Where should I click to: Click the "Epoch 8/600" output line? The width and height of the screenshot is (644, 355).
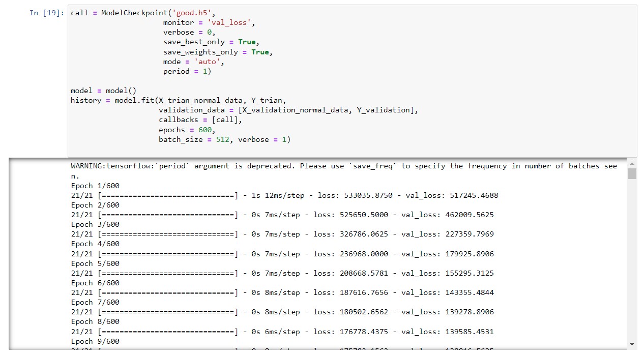pos(95,321)
